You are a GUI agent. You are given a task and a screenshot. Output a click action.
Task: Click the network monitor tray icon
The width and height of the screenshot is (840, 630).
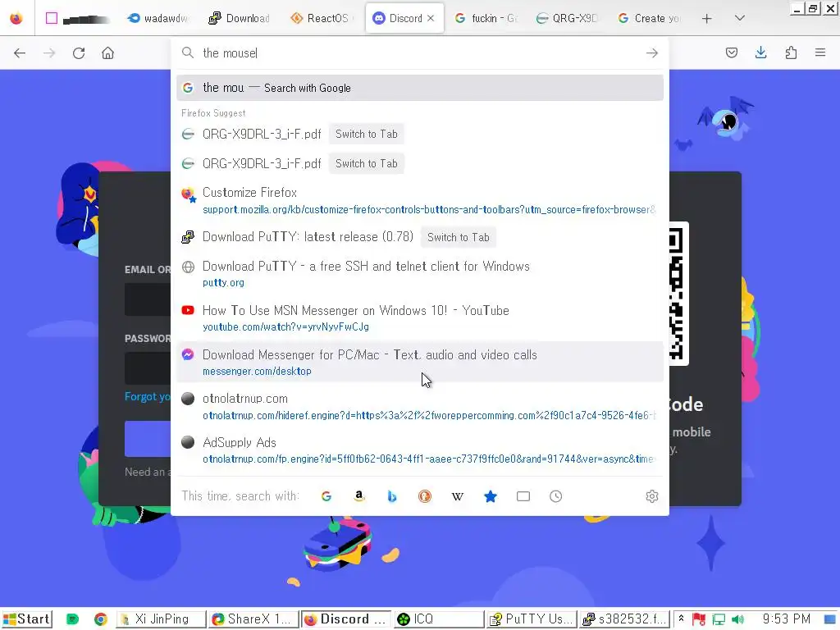[x=719, y=620]
